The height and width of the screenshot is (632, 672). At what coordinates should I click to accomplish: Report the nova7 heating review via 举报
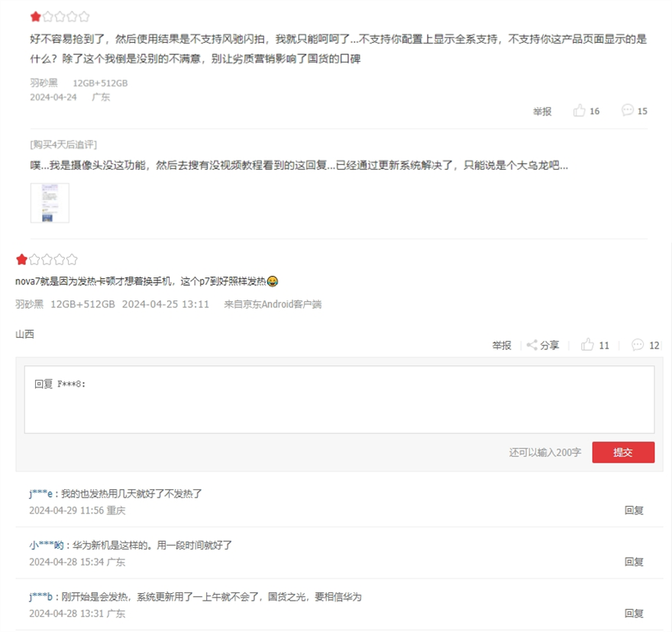502,345
